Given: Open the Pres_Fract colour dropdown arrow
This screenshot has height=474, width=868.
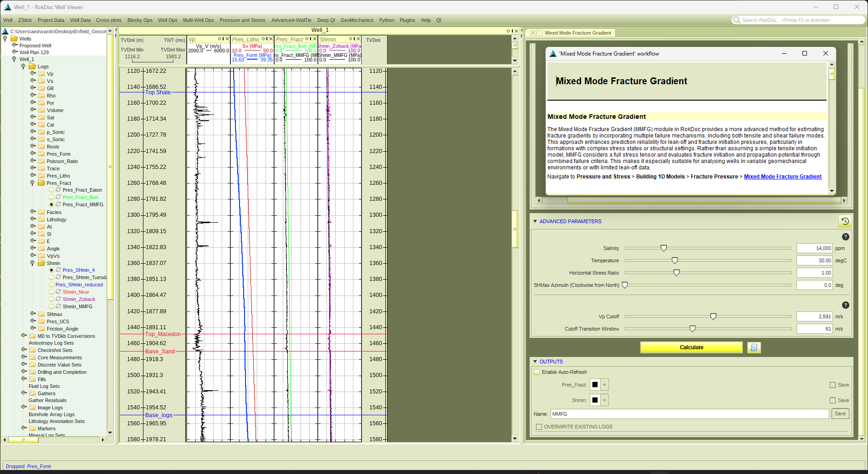Looking at the screenshot, I should [x=604, y=385].
